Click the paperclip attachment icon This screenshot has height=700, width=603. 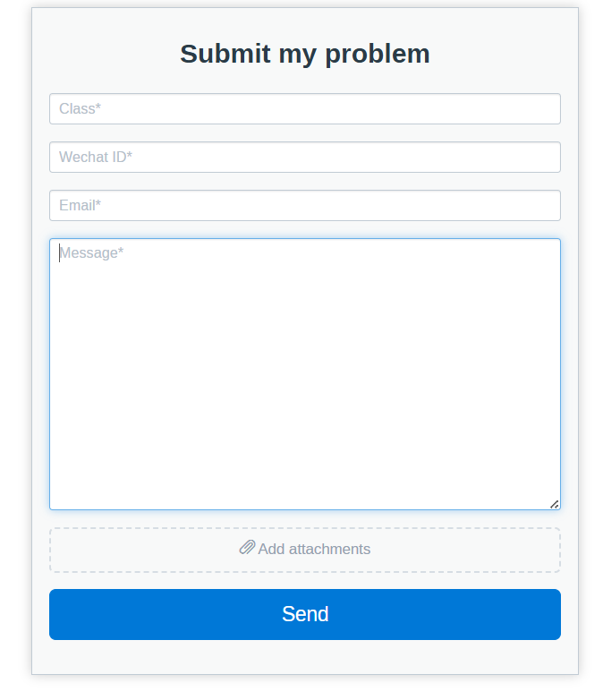pyautogui.click(x=247, y=548)
